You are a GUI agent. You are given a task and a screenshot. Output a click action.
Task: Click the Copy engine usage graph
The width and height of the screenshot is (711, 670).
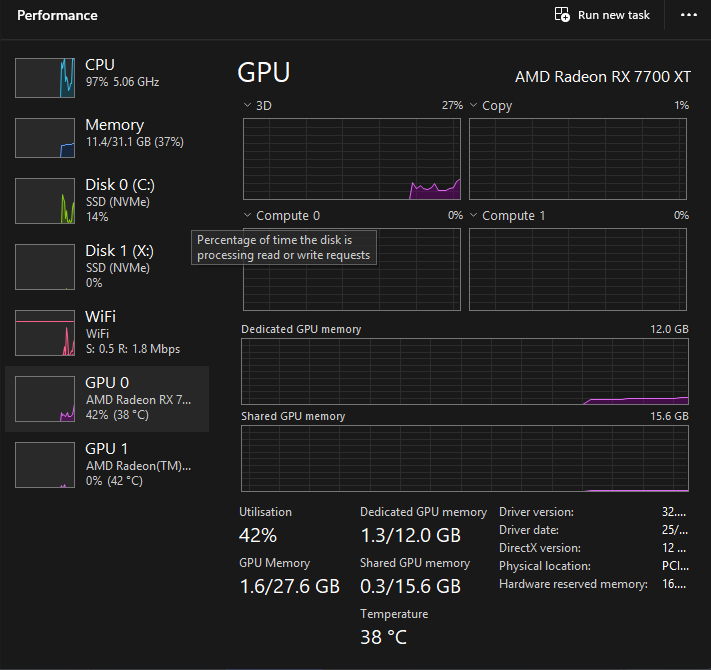point(578,159)
